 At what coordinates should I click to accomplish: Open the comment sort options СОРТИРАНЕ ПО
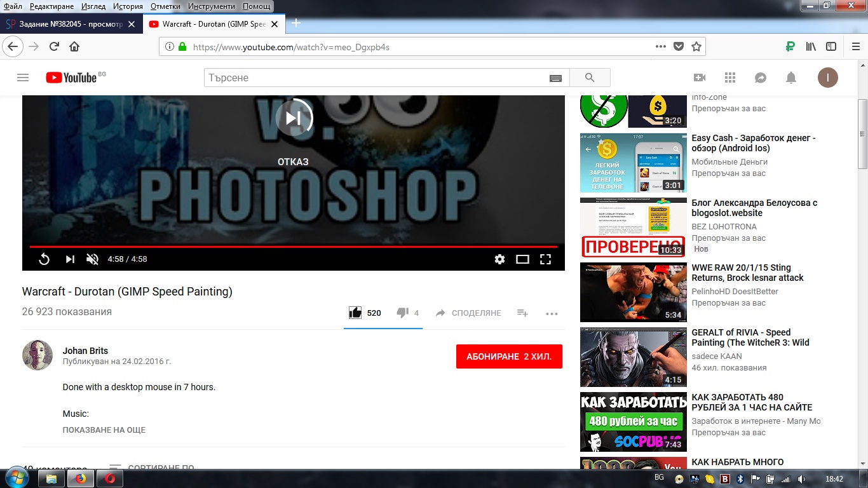[x=152, y=468]
